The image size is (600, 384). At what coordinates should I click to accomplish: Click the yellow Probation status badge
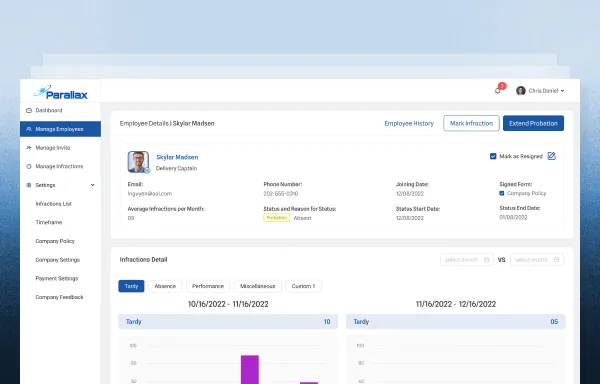[276, 218]
